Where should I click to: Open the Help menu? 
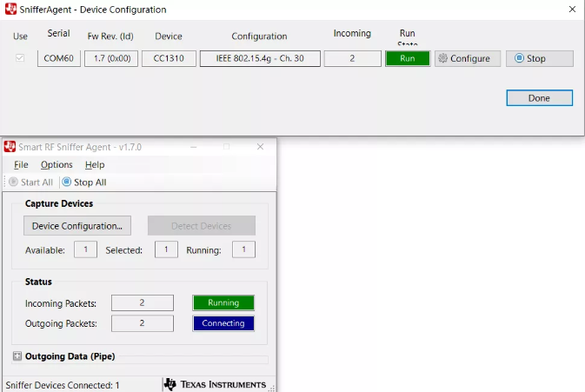tap(95, 164)
